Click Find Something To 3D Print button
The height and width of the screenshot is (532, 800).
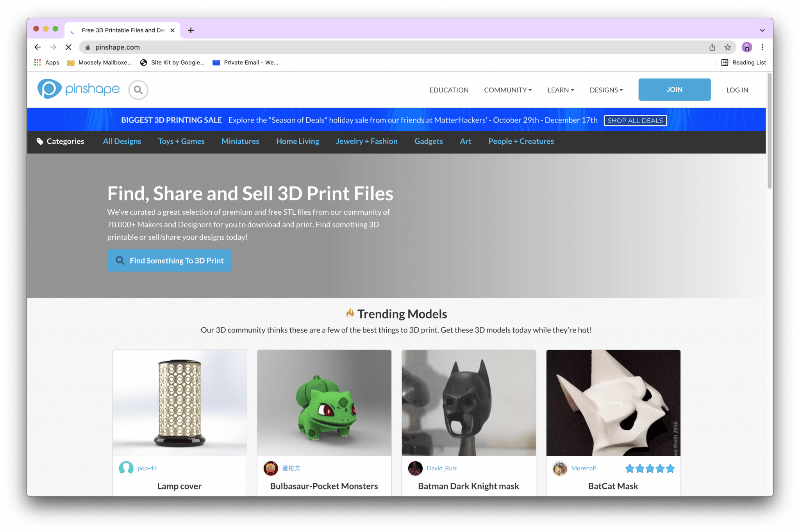(x=170, y=260)
